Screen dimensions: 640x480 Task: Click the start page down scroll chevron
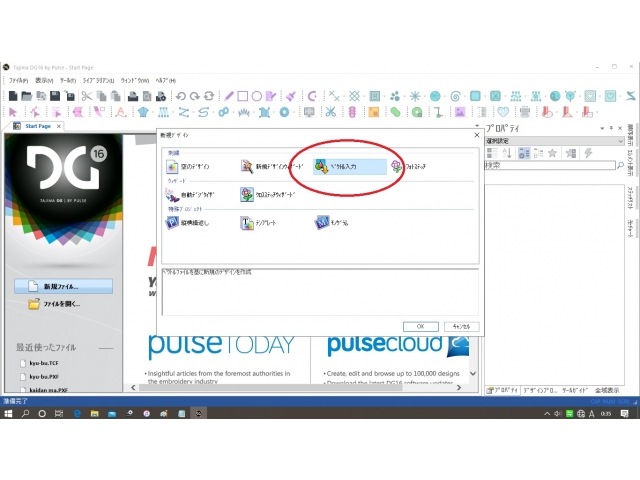473,373
